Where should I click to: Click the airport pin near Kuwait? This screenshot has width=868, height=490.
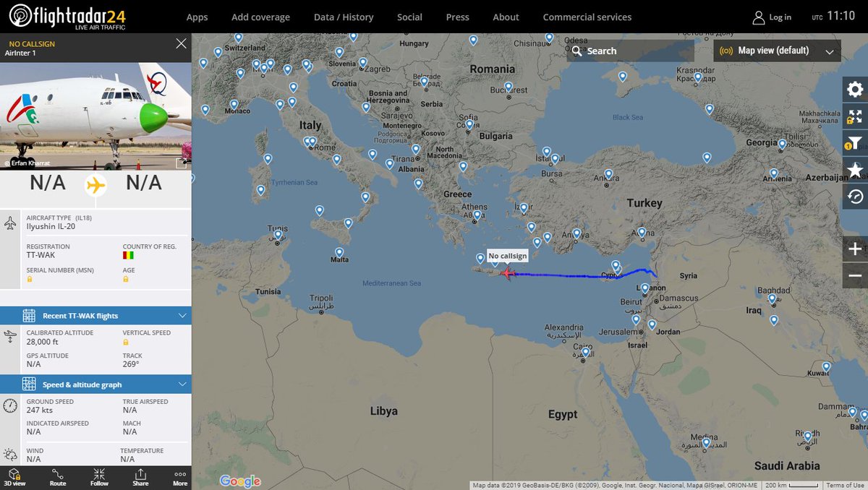click(826, 366)
